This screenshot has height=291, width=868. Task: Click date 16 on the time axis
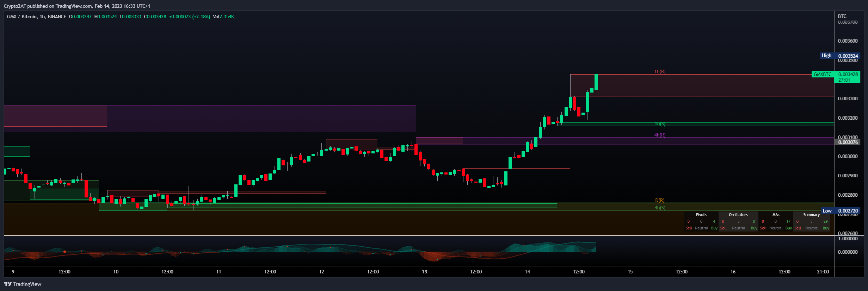point(733,272)
